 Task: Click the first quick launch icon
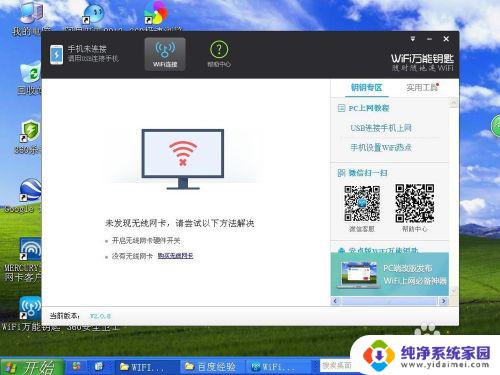(x=77, y=366)
